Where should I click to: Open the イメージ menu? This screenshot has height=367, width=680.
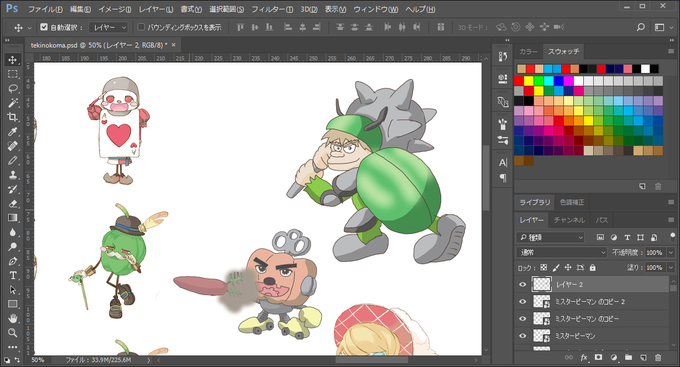click(x=114, y=9)
